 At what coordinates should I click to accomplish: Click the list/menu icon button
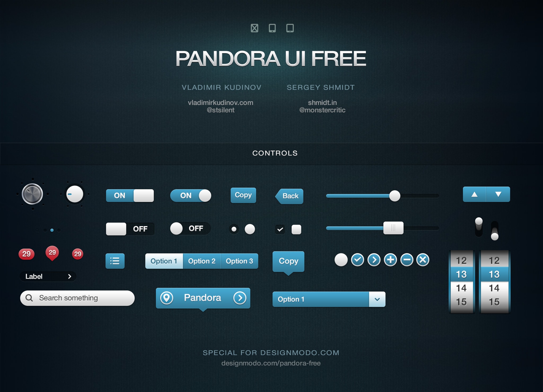tap(114, 261)
